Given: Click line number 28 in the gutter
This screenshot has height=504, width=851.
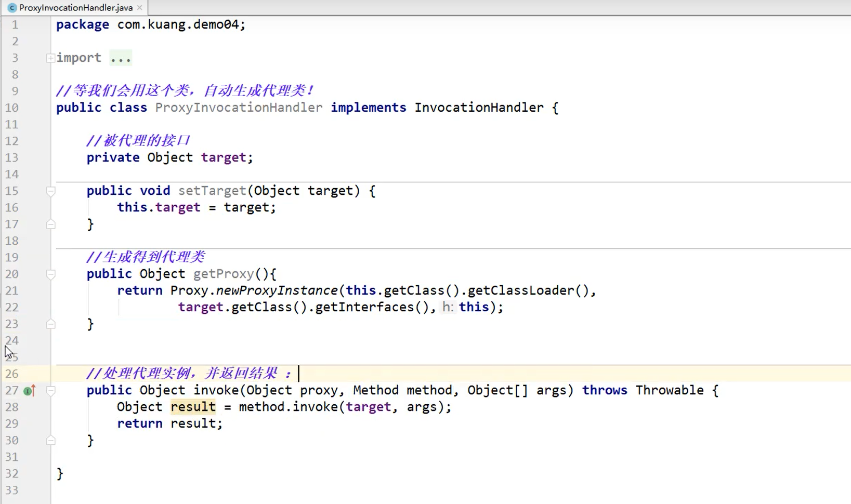Looking at the screenshot, I should tap(12, 407).
